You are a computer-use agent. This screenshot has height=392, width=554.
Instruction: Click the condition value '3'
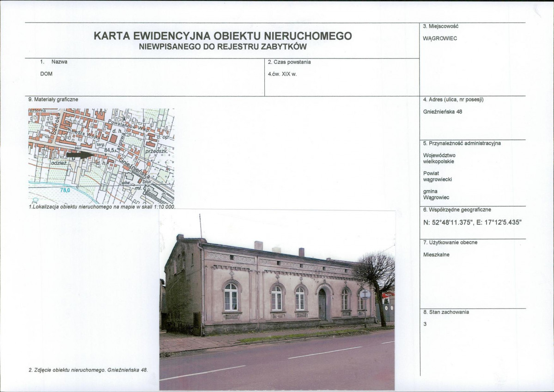[x=425, y=324]
